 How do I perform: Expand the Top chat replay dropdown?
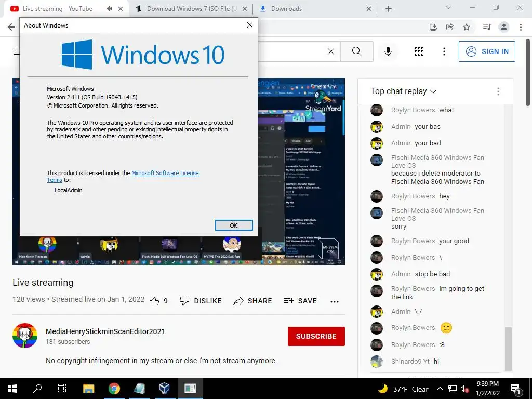click(x=403, y=91)
